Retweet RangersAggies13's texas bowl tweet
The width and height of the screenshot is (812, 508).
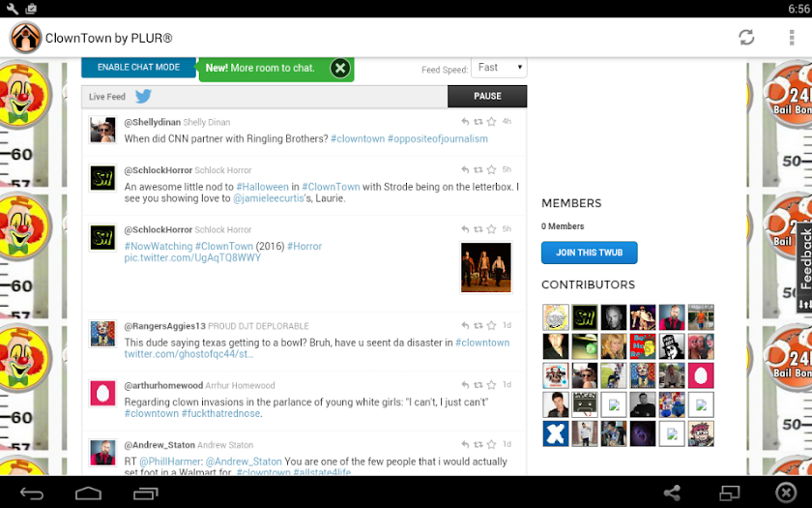[x=478, y=325]
